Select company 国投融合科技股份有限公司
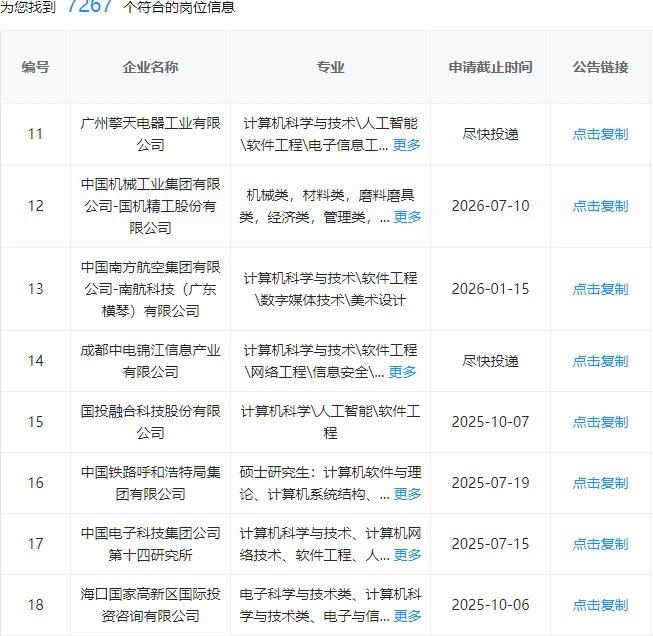653x636 pixels. 150,422
